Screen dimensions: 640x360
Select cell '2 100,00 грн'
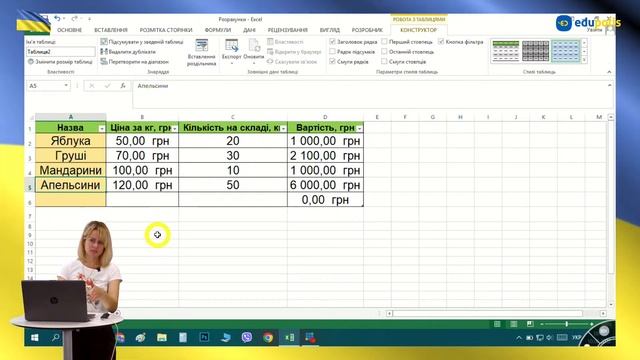coord(325,156)
